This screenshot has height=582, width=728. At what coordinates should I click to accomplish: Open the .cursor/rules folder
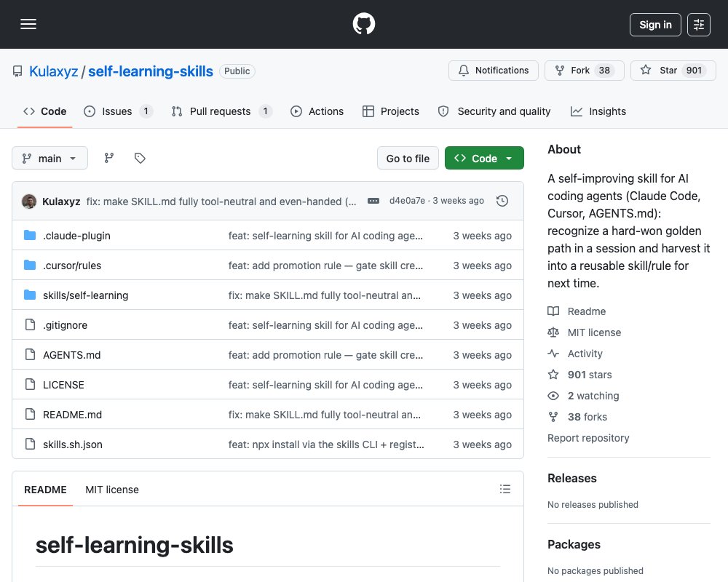72,266
